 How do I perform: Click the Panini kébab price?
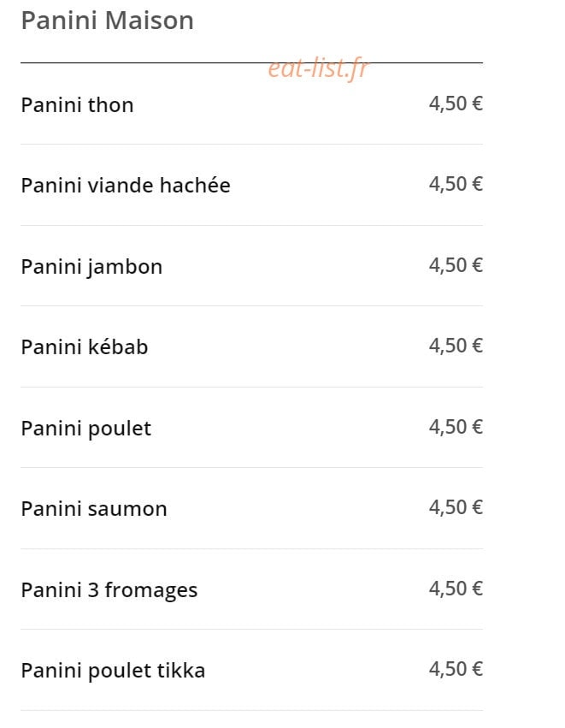[x=456, y=346]
